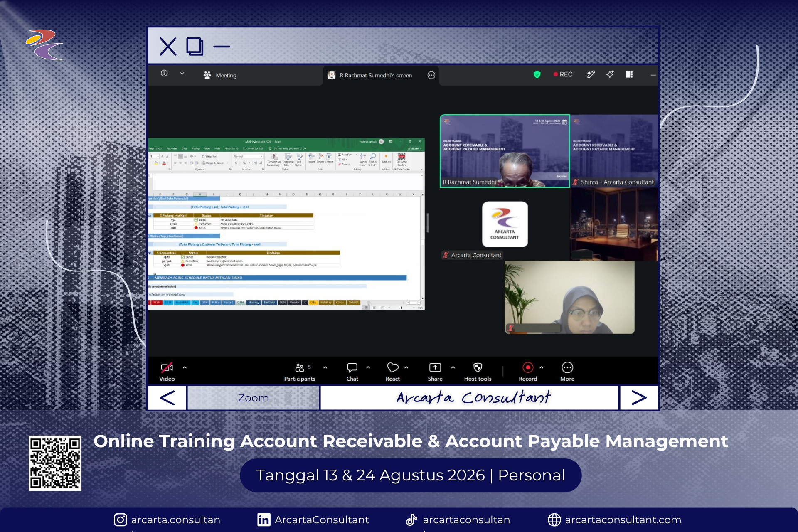Screen dimensions: 798x532
Task: Expand React options arrow
Action: click(406, 367)
